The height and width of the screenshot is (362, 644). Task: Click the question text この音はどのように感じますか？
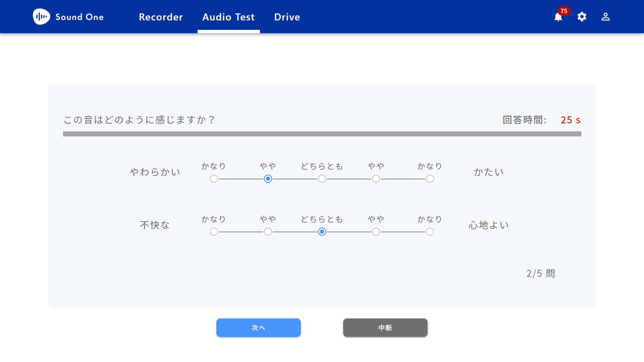pos(139,120)
